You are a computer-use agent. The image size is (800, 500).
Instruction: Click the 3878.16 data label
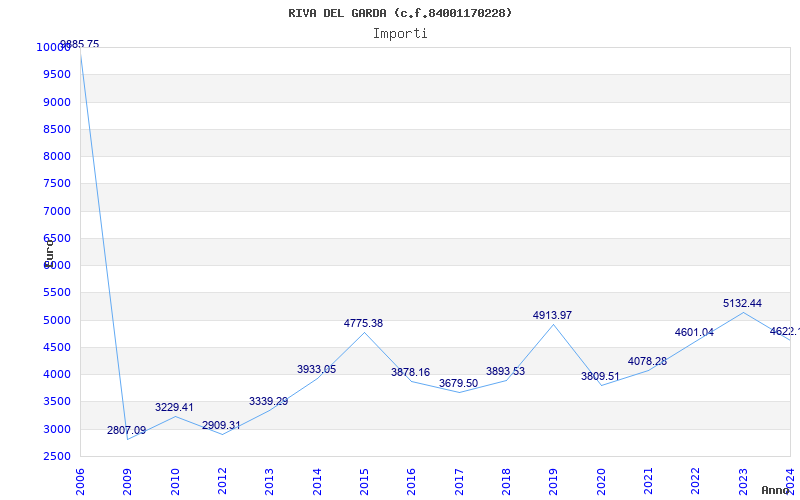pos(411,372)
